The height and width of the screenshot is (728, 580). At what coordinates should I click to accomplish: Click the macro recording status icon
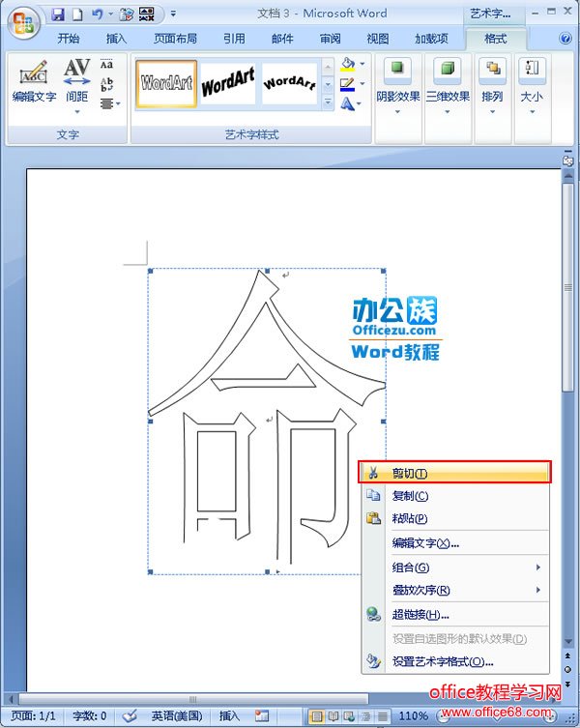262,716
